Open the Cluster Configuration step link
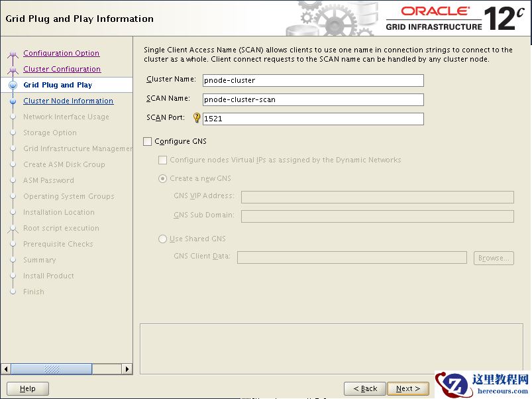 click(62, 69)
